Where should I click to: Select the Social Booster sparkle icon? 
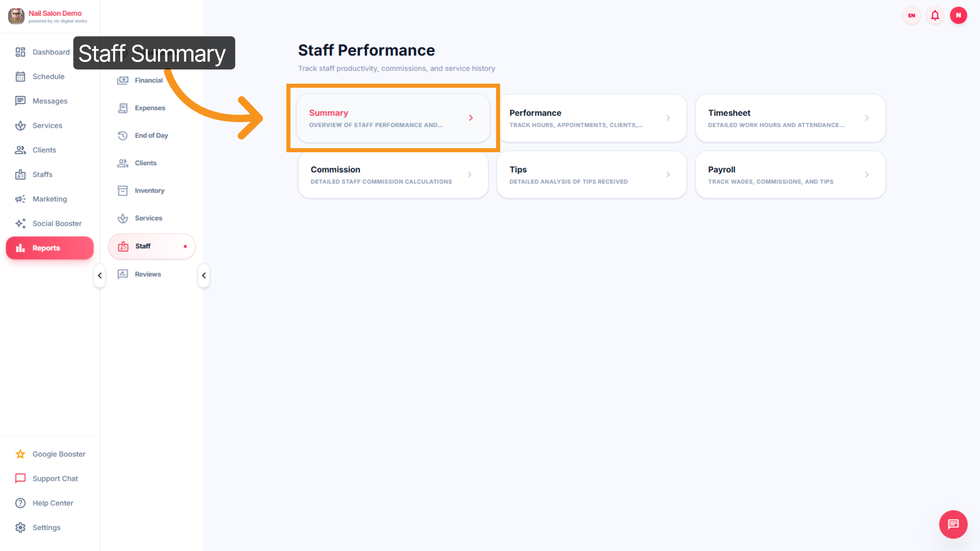[20, 223]
